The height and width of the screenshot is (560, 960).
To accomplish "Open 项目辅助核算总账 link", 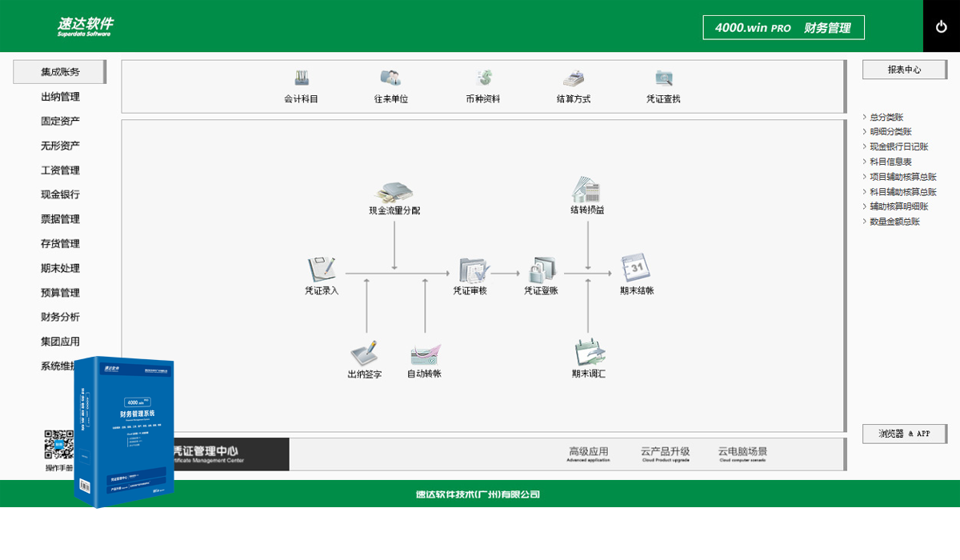I will [x=903, y=177].
